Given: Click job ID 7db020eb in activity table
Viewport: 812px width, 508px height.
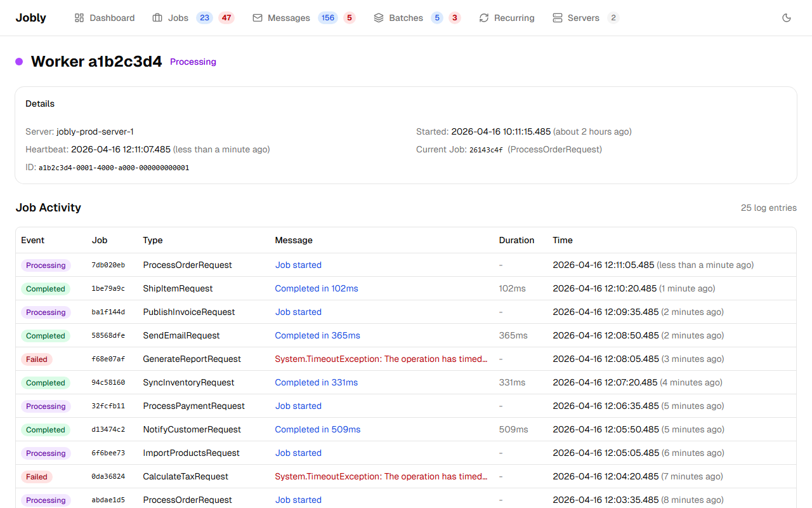Looking at the screenshot, I should pos(108,265).
